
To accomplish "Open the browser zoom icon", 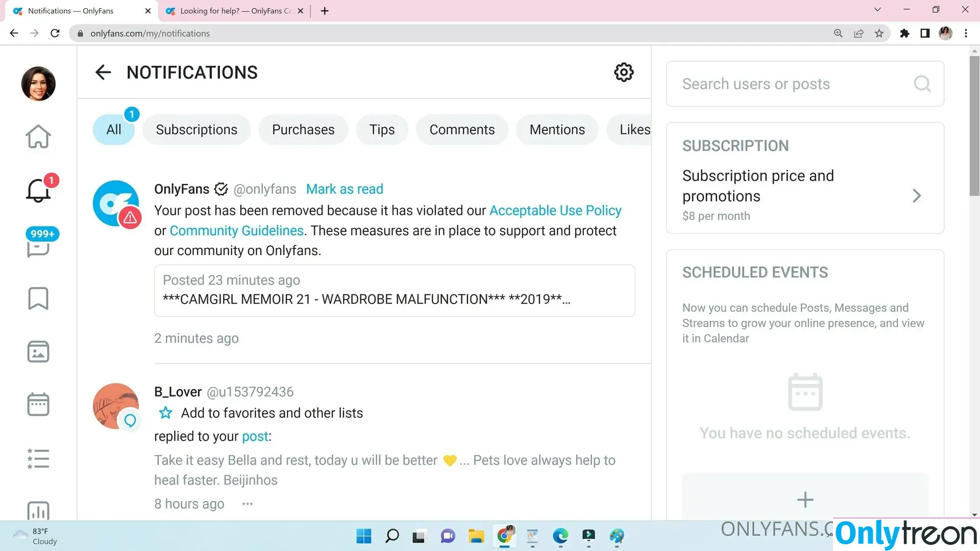I will tap(838, 33).
